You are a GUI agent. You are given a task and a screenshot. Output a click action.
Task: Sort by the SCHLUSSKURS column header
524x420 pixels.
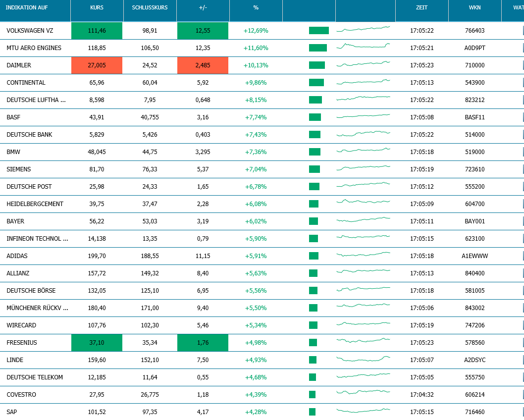click(150, 8)
